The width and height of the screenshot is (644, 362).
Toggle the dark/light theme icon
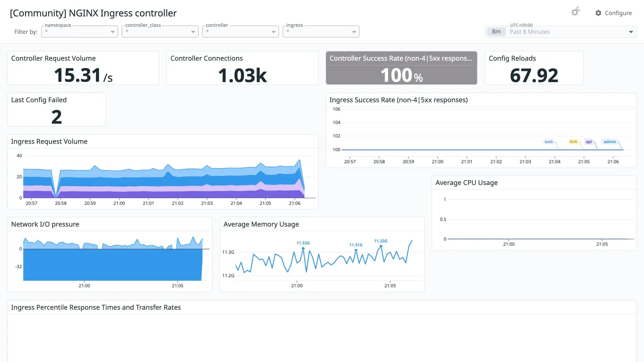point(576,12)
